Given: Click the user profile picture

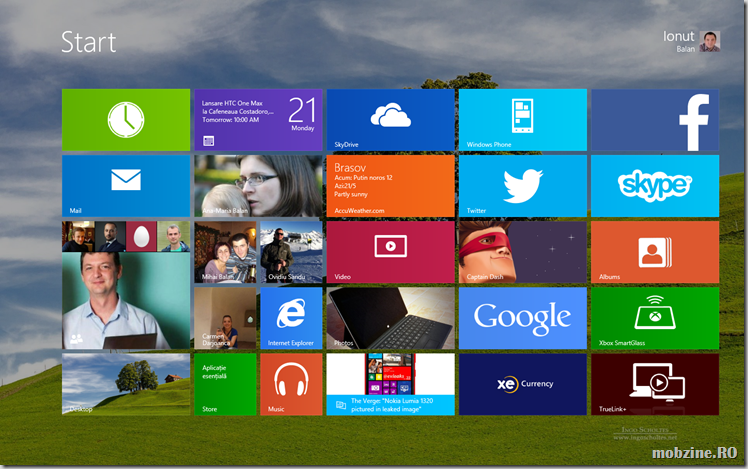Looking at the screenshot, I should click(x=710, y=41).
